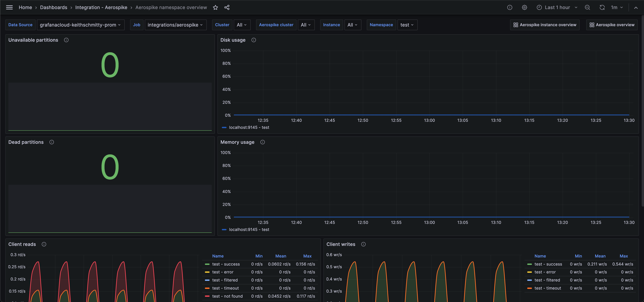The width and height of the screenshot is (644, 302).
Task: Toggle 'test - success' series in Client reads legend
Action: click(x=226, y=264)
